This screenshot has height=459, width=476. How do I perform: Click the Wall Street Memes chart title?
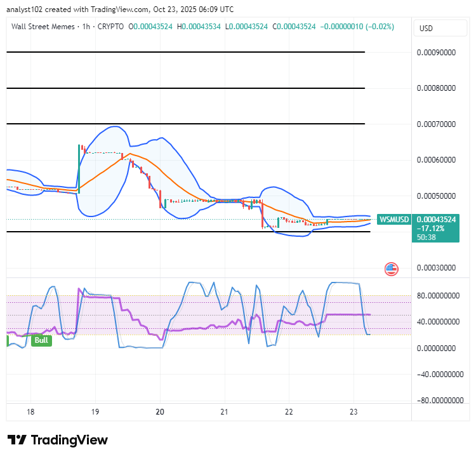(43, 27)
